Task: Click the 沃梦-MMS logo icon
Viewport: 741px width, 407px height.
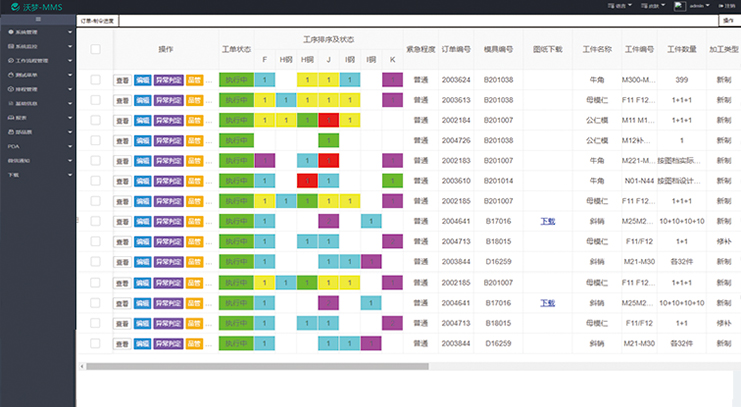Action: [16, 7]
